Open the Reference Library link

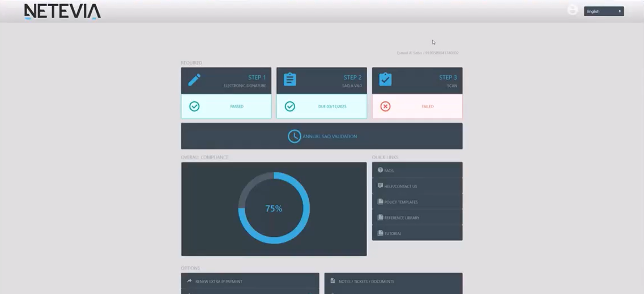(417, 217)
